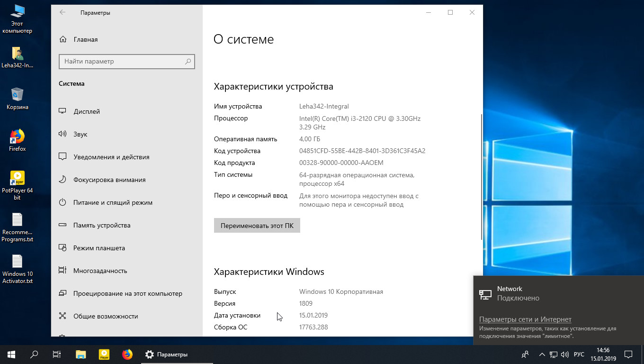The height and width of the screenshot is (364, 644).
Task: Click the People icon in system tray
Action: [525, 354]
